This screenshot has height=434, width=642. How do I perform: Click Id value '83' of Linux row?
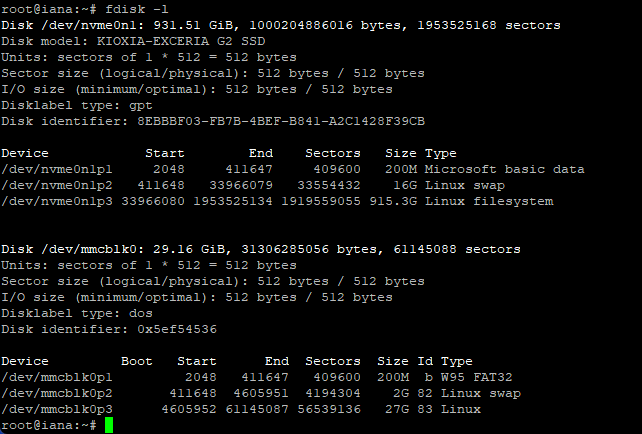(x=425, y=409)
